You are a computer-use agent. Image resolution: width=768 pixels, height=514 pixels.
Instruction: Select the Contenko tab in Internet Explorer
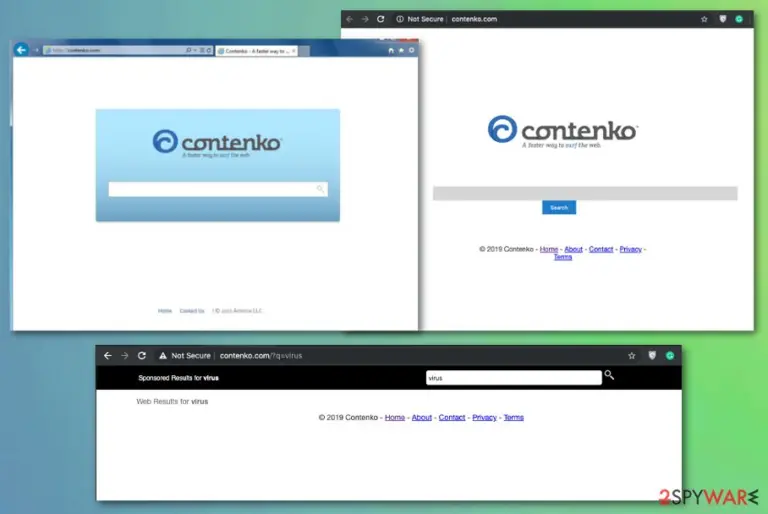click(x=254, y=51)
